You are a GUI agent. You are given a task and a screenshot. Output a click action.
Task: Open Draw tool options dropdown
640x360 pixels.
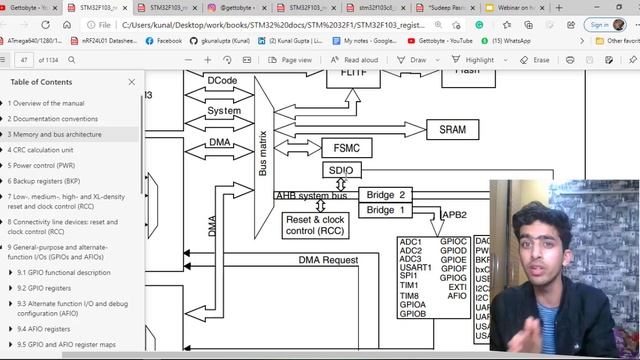(438, 60)
